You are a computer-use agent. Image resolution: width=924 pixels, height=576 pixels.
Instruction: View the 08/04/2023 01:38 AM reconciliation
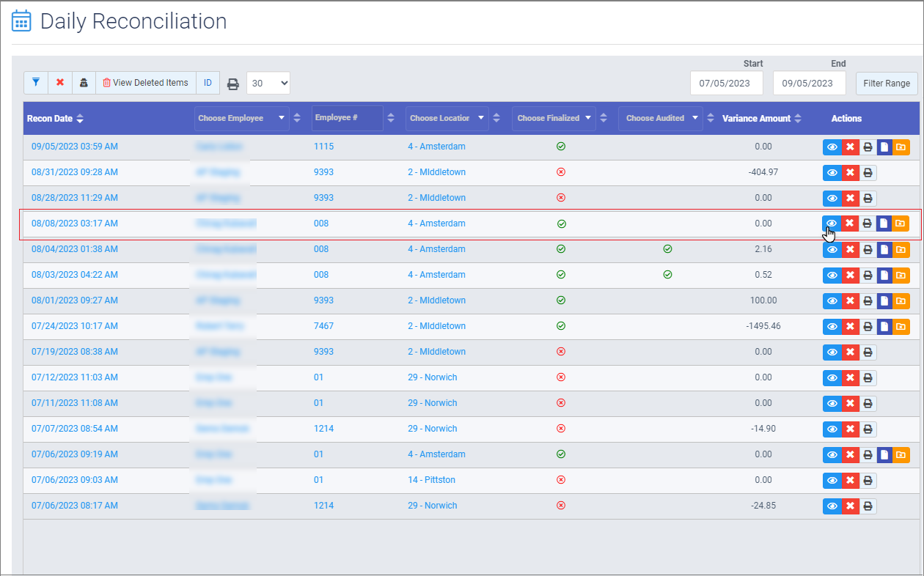(832, 249)
